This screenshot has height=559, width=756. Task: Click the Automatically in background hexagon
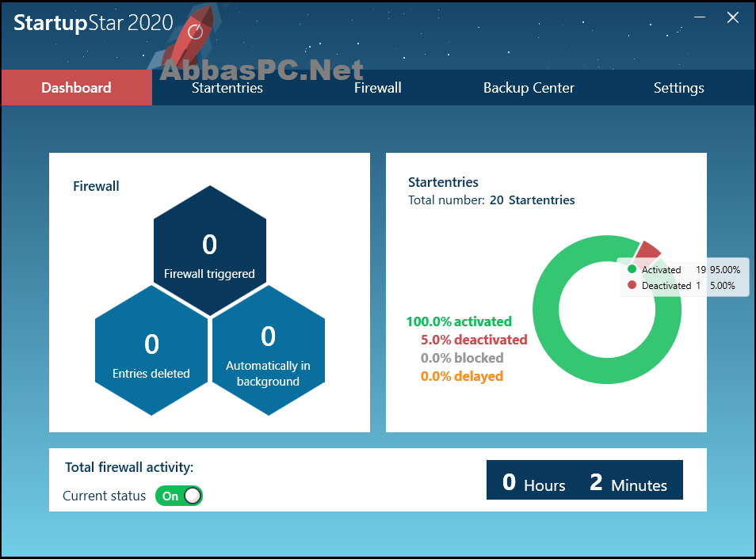point(269,350)
